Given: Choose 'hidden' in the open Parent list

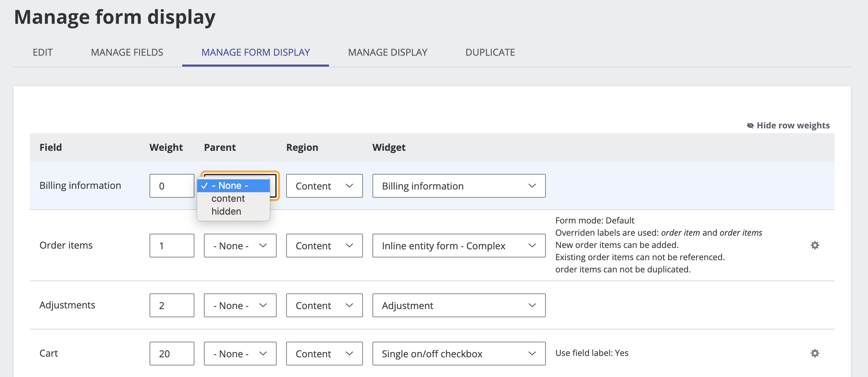Looking at the screenshot, I should pos(233,211).
